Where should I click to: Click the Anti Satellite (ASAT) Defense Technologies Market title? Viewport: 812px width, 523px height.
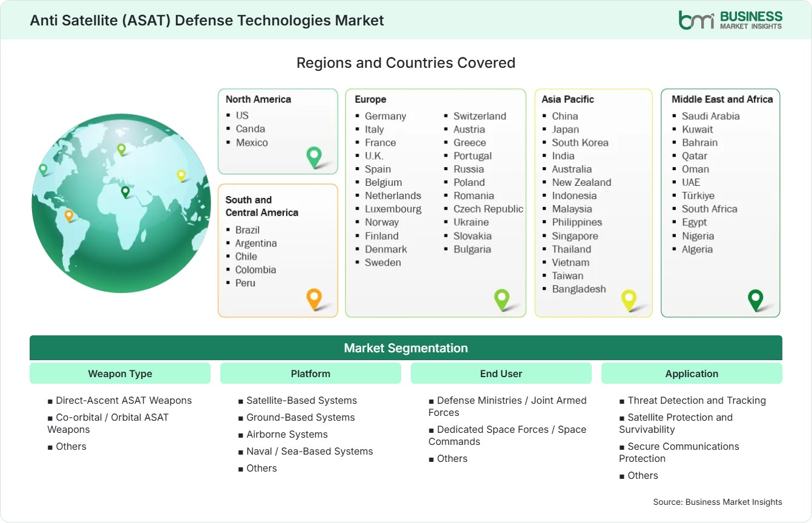tap(207, 20)
